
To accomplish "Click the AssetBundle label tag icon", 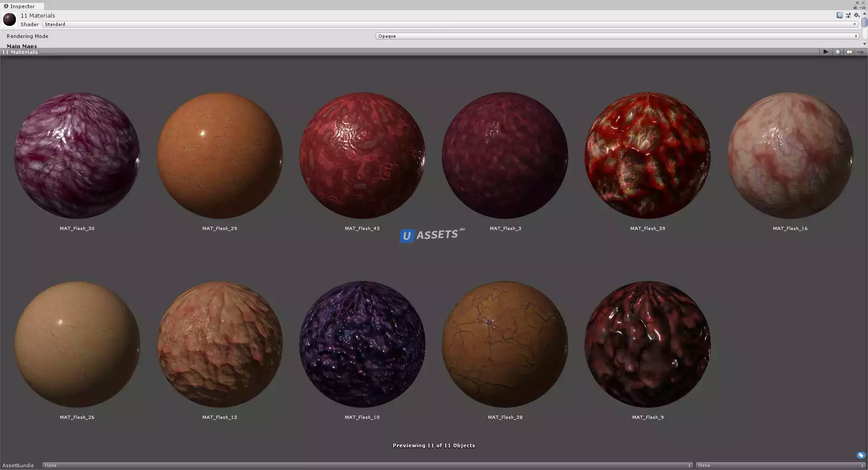I will [861, 456].
